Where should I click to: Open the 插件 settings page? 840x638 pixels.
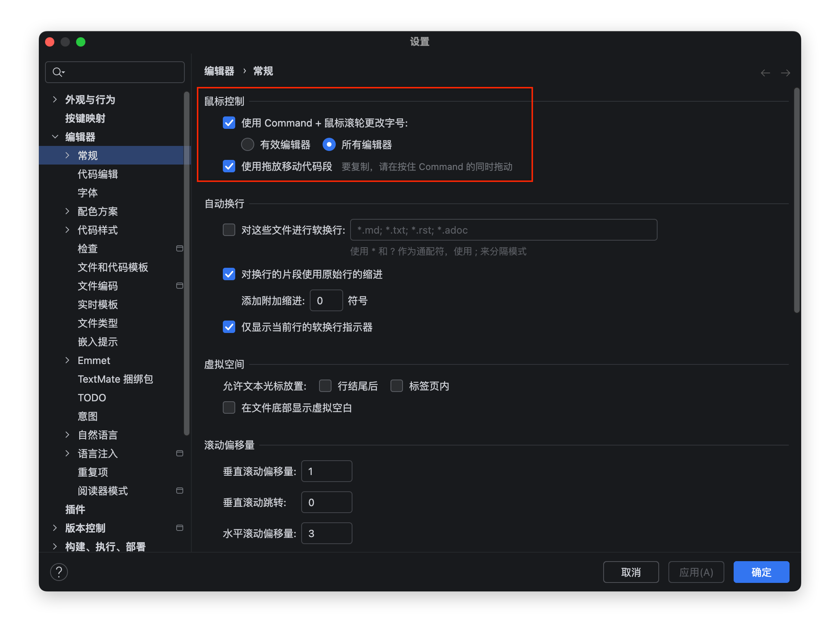pyautogui.click(x=75, y=509)
